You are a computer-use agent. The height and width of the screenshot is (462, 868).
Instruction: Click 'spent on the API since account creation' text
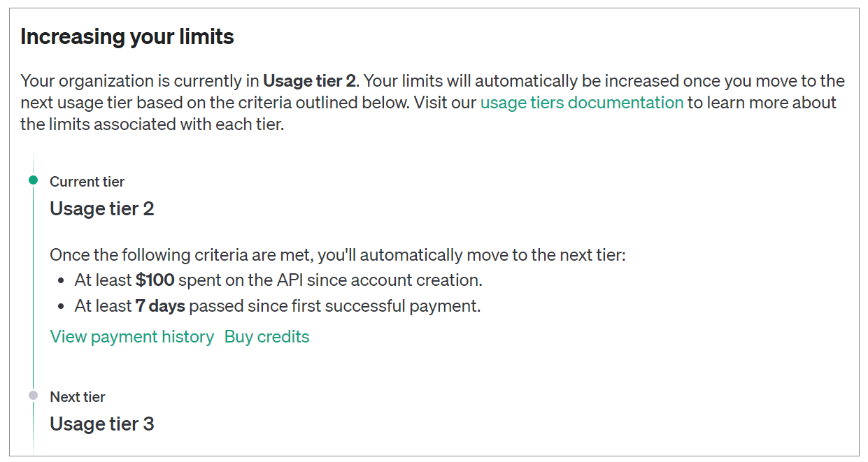pos(330,280)
